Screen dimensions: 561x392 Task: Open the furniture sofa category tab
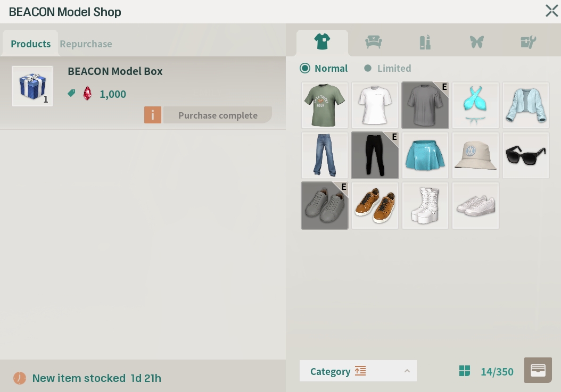coord(374,42)
